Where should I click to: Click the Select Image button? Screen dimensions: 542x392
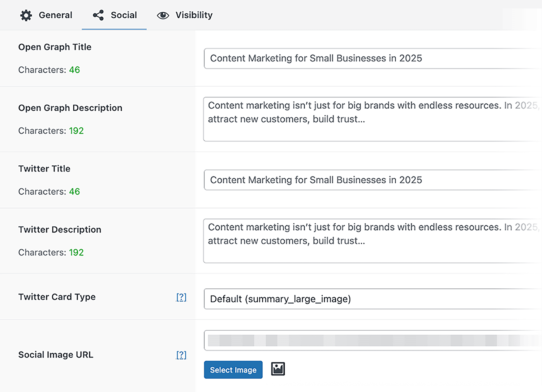233,370
